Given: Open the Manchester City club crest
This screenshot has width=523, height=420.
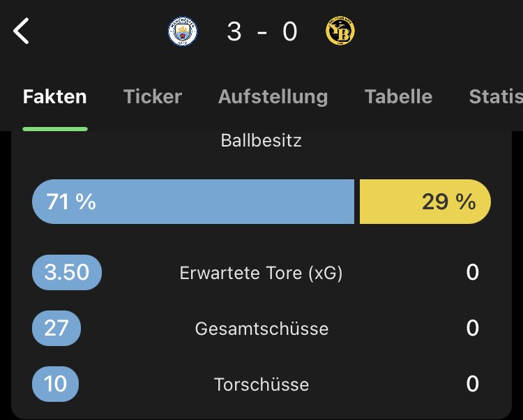Looking at the screenshot, I should coord(183,32).
